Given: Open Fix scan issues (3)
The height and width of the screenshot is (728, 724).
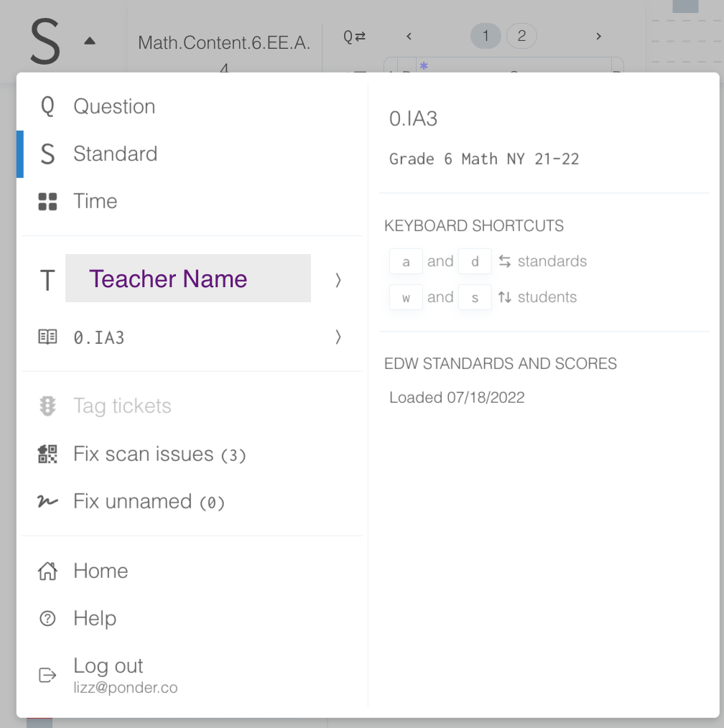Looking at the screenshot, I should (x=191, y=454).
